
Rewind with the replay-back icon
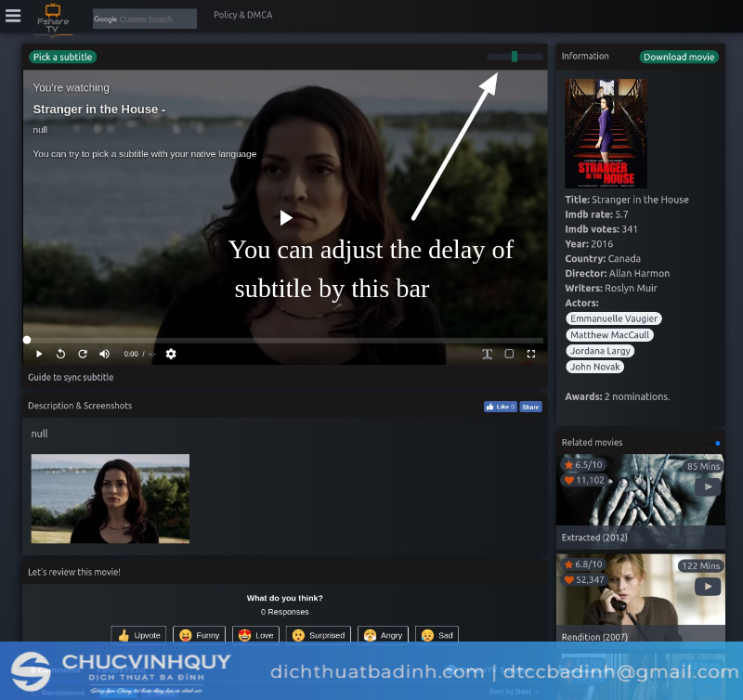[x=60, y=354]
